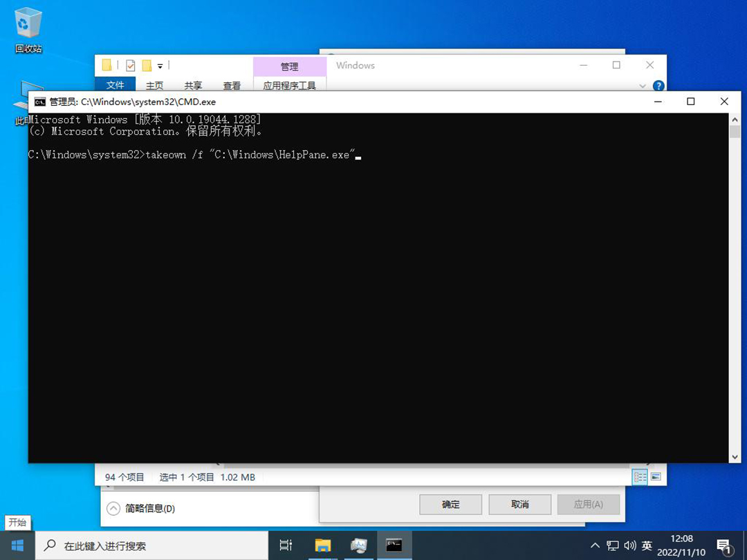This screenshot has height=560, width=747.
Task: Switch to the 查看 ribbon tab
Action: click(x=232, y=85)
